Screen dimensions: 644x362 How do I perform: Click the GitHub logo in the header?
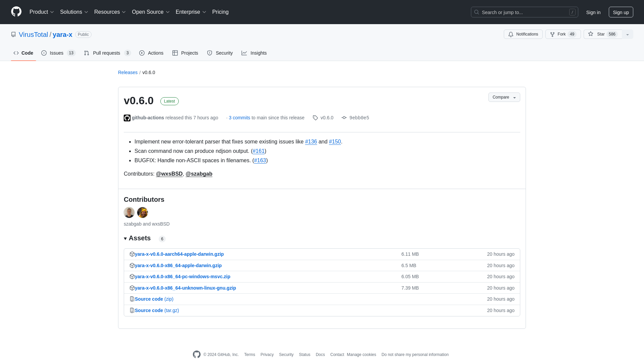(x=16, y=12)
